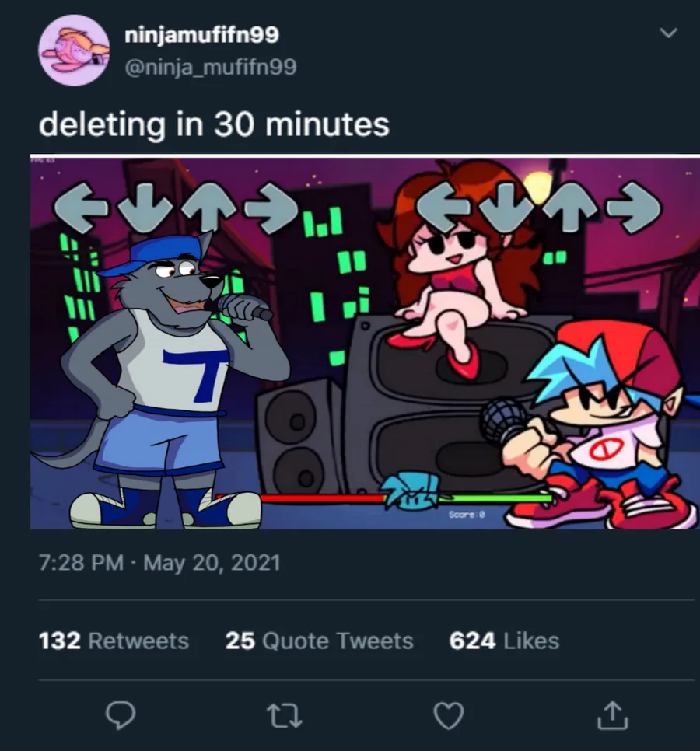
Task: Click the up arrow above the gray wolf
Action: click(x=208, y=208)
